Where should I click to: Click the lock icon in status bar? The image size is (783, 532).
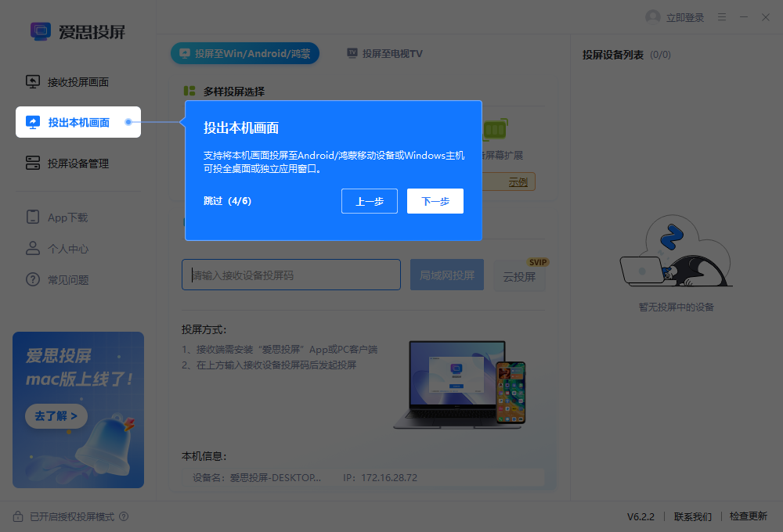[18, 516]
